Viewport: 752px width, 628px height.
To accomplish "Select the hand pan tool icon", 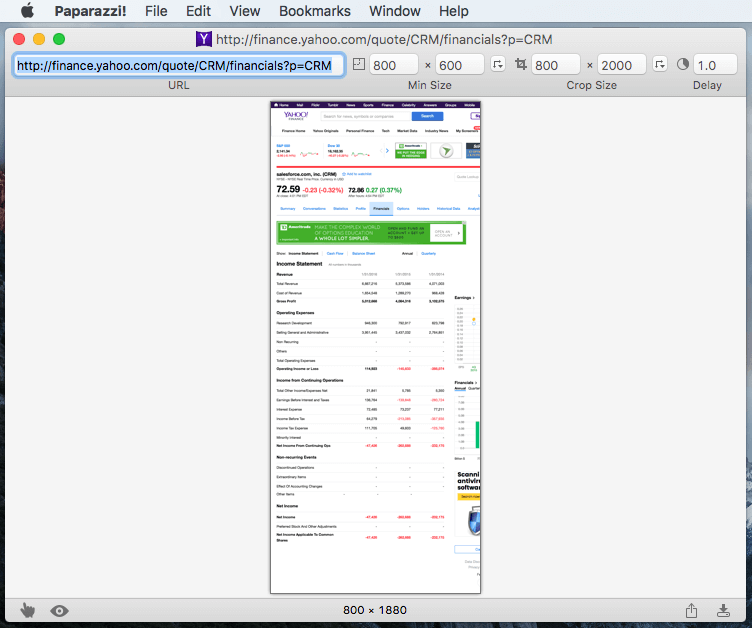I will pos(28,610).
